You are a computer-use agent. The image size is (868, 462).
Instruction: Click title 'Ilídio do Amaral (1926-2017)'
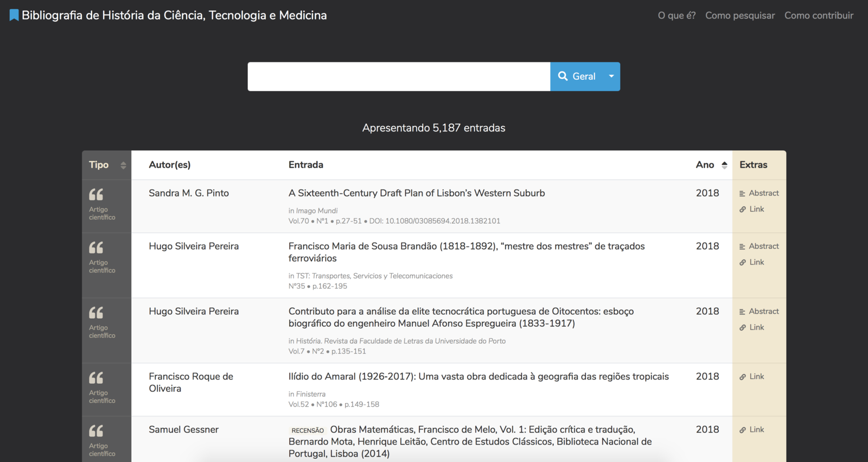click(x=478, y=377)
